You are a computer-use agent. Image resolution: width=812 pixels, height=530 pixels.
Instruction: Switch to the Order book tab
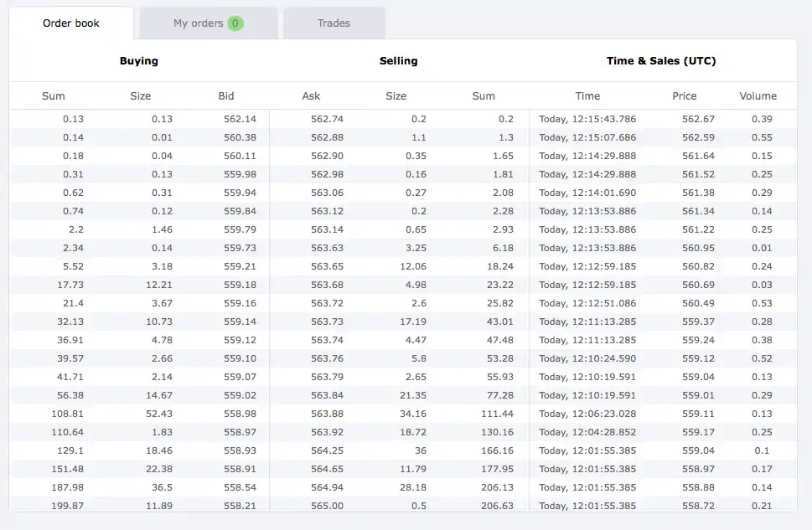tap(71, 23)
